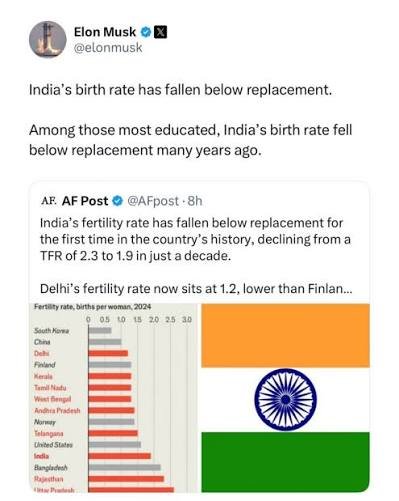Open the AF Post account name
399x501 pixels.
(x=85, y=201)
